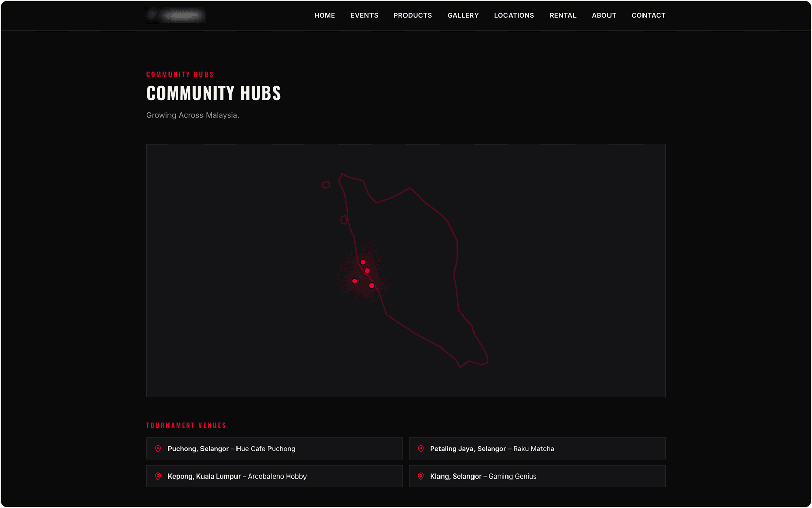Select the Hue Cafe Puchong venue card
The image size is (812, 508).
275,449
